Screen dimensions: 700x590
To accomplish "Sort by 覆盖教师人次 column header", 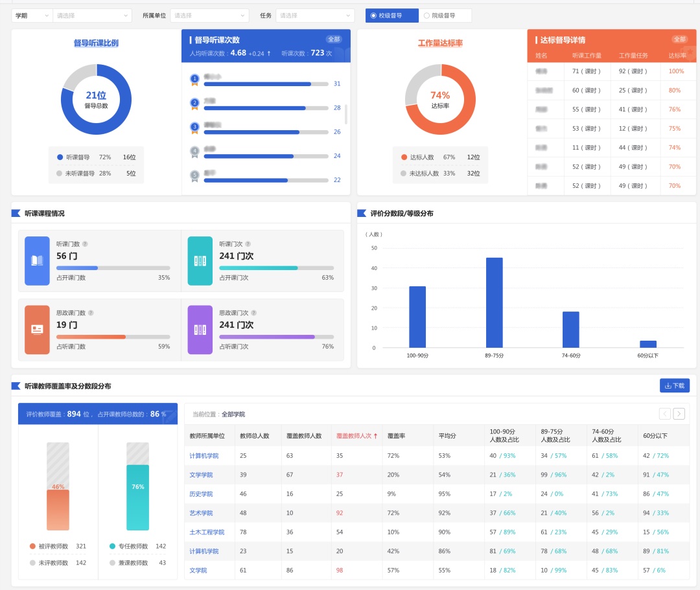I will pyautogui.click(x=356, y=436).
